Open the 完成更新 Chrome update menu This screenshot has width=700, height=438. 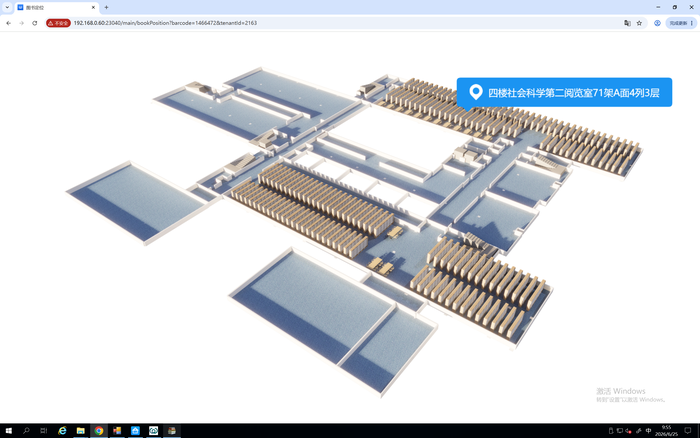[x=681, y=23]
